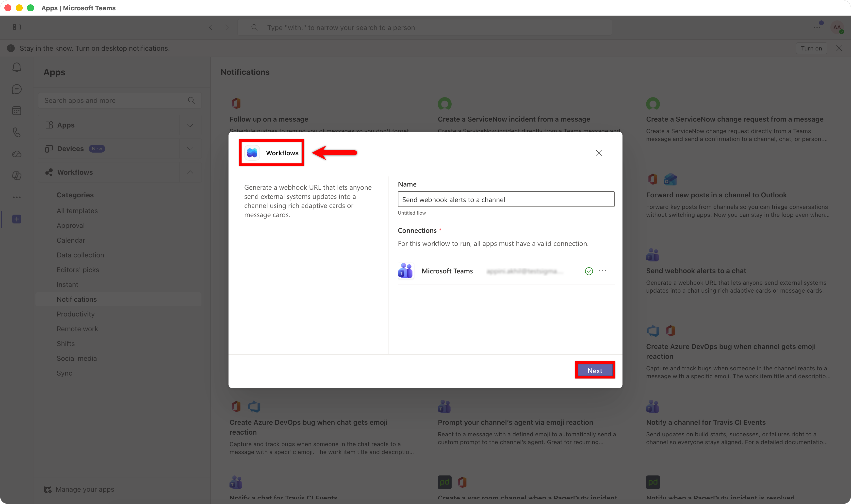Click the green connection check icon
Image resolution: width=851 pixels, height=504 pixels.
(589, 271)
